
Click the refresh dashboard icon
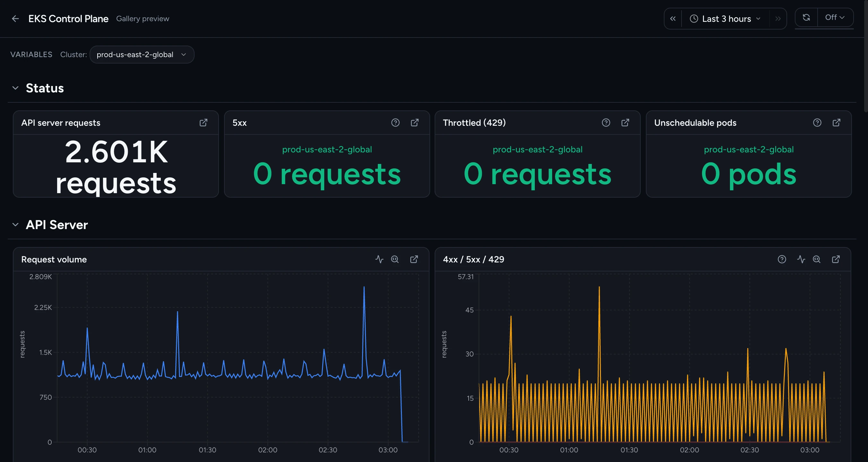tap(806, 17)
